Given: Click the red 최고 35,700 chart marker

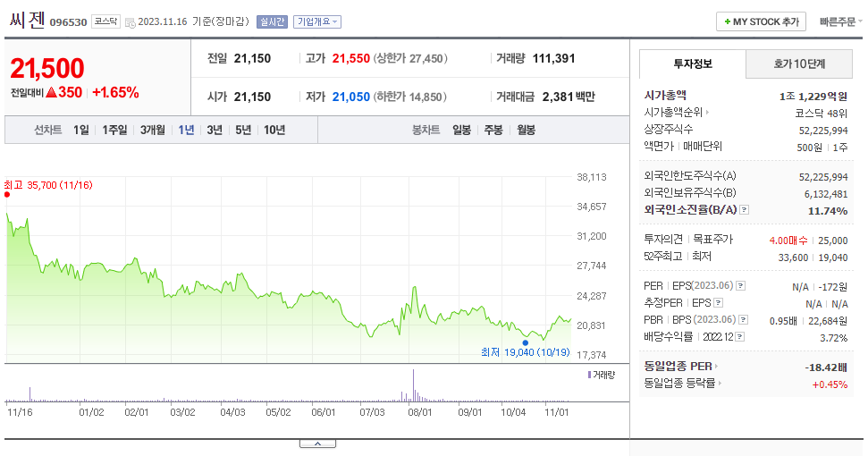Looking at the screenshot, I should 7,194.
